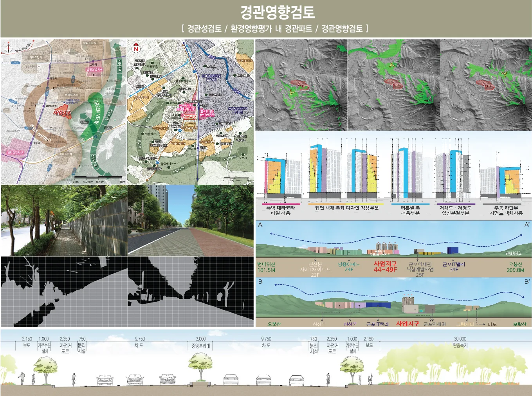Image resolution: width=532 pixels, height=396 pixels.
Task: Click the red N north arrow icon
Action: [x=136, y=47]
